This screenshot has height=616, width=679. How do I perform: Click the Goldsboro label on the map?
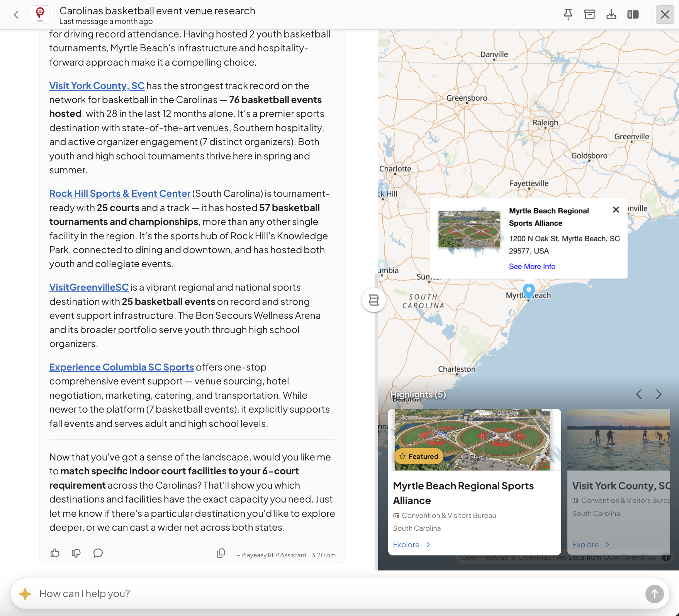(589, 156)
